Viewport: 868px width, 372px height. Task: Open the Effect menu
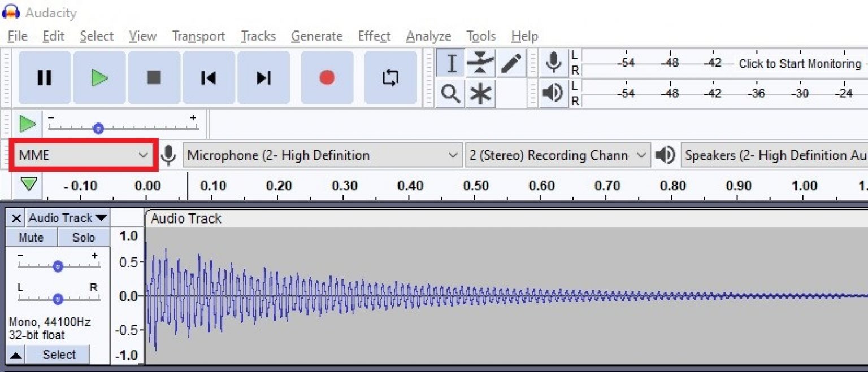(374, 36)
